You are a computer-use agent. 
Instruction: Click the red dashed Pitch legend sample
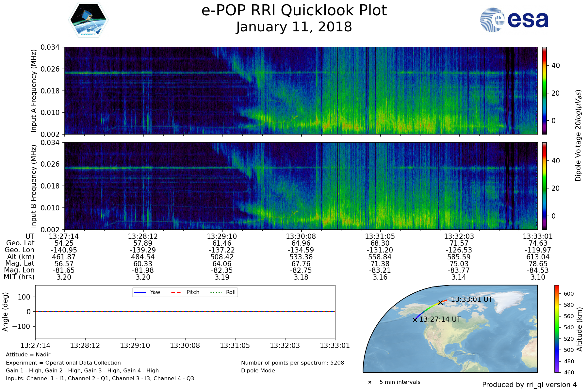click(176, 292)
